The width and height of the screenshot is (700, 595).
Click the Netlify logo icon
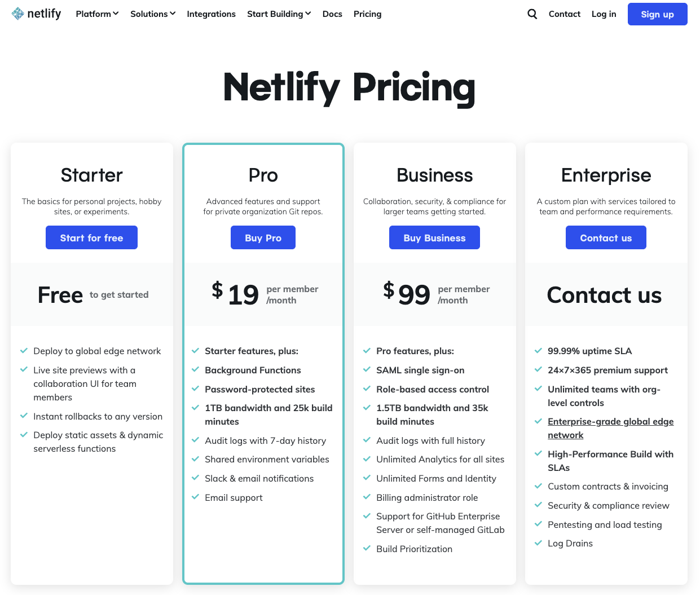(18, 14)
